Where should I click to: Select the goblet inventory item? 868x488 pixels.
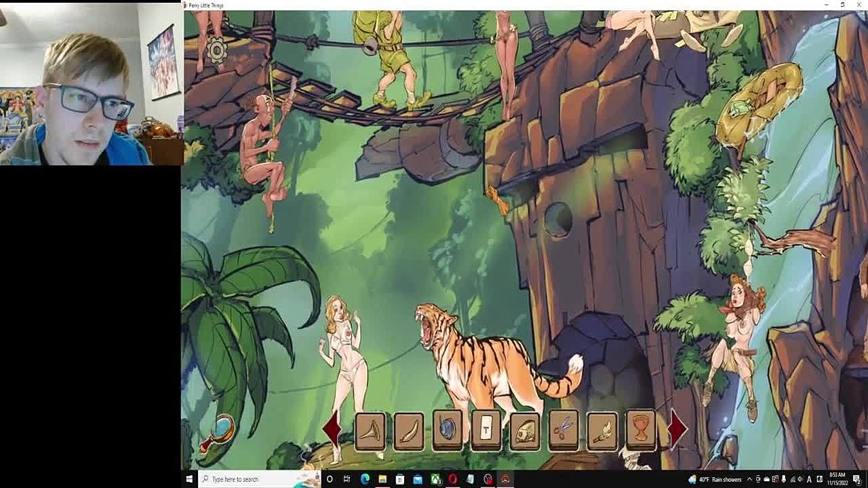641,430
